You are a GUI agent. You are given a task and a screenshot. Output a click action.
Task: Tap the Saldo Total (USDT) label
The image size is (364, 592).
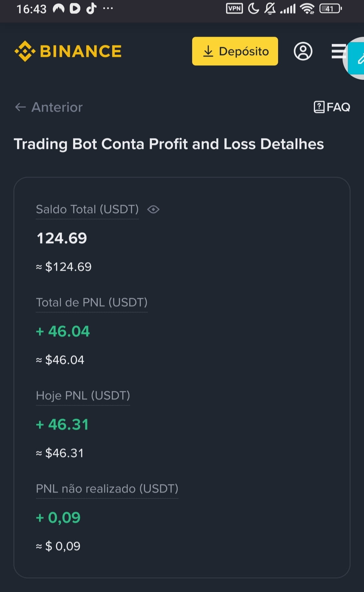click(x=87, y=209)
